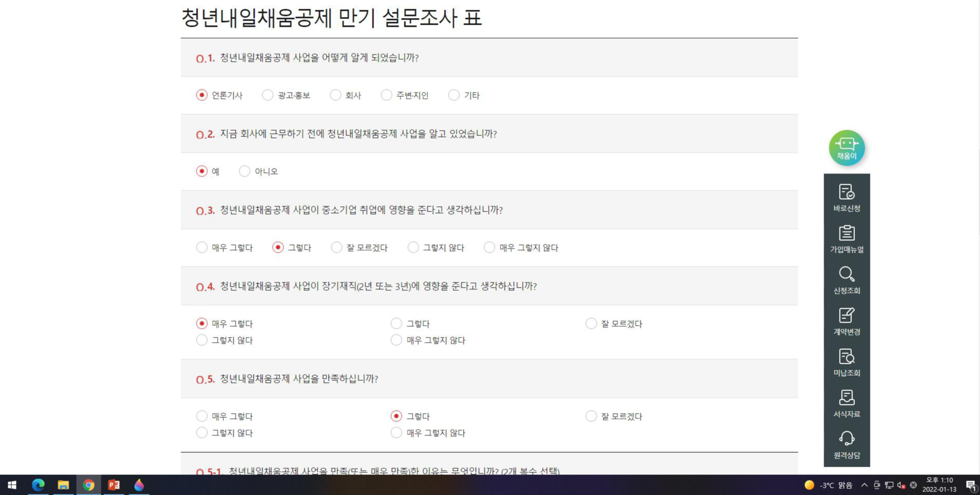Select 그렇지 않다 for question 4
Viewport: 980px width, 495px height.
click(202, 340)
